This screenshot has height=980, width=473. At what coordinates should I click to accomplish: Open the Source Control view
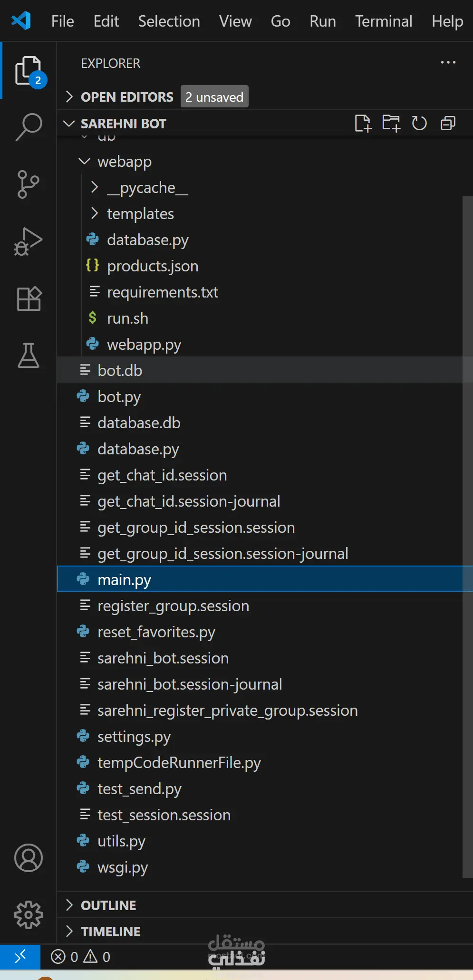click(x=29, y=184)
